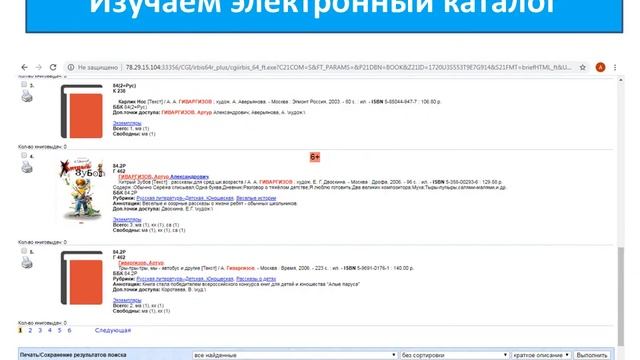
Task: Open author link 'Гиваргизов, Артур Александрович' in record 4
Action: tap(163, 177)
